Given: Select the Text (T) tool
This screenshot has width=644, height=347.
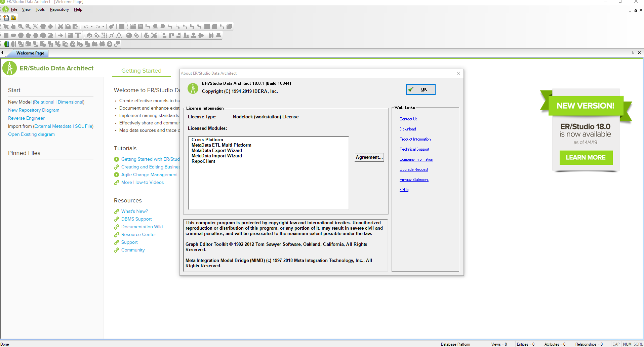Looking at the screenshot, I should pos(78,35).
